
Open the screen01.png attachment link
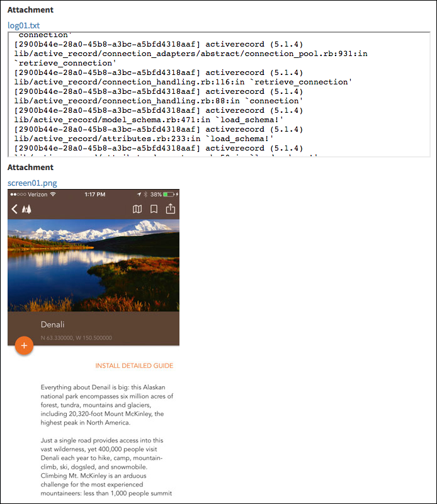click(x=32, y=183)
